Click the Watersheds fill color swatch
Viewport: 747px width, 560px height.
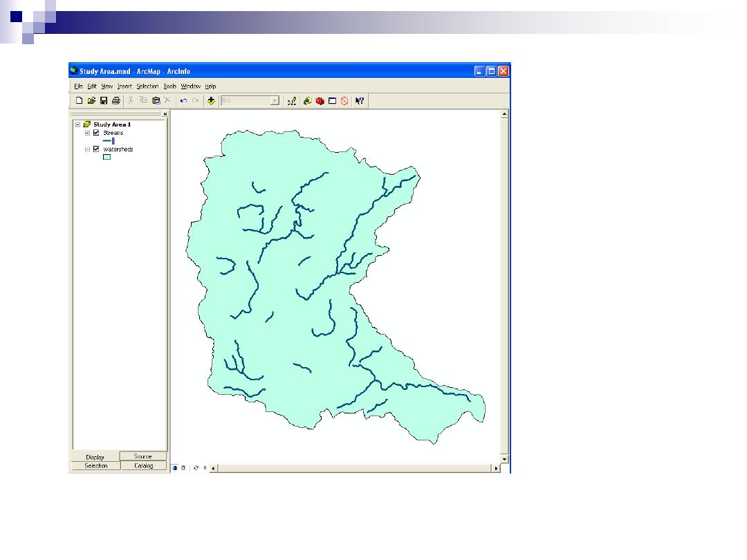107,157
